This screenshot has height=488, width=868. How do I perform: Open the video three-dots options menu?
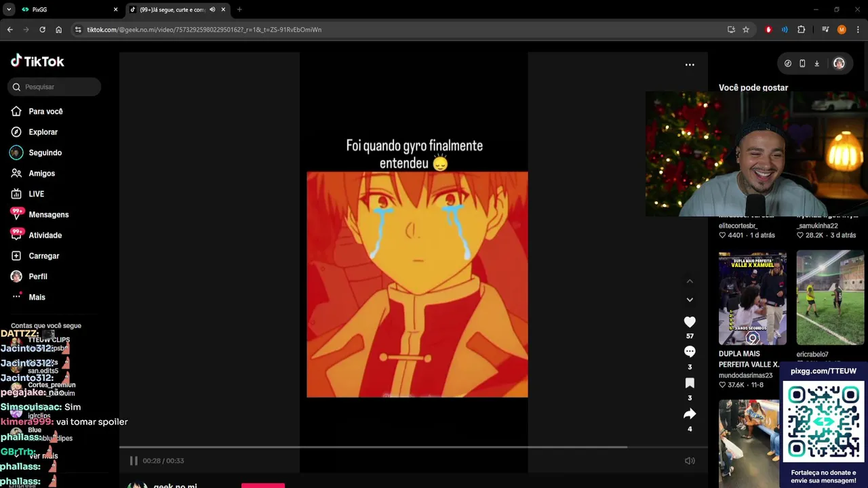tap(690, 65)
